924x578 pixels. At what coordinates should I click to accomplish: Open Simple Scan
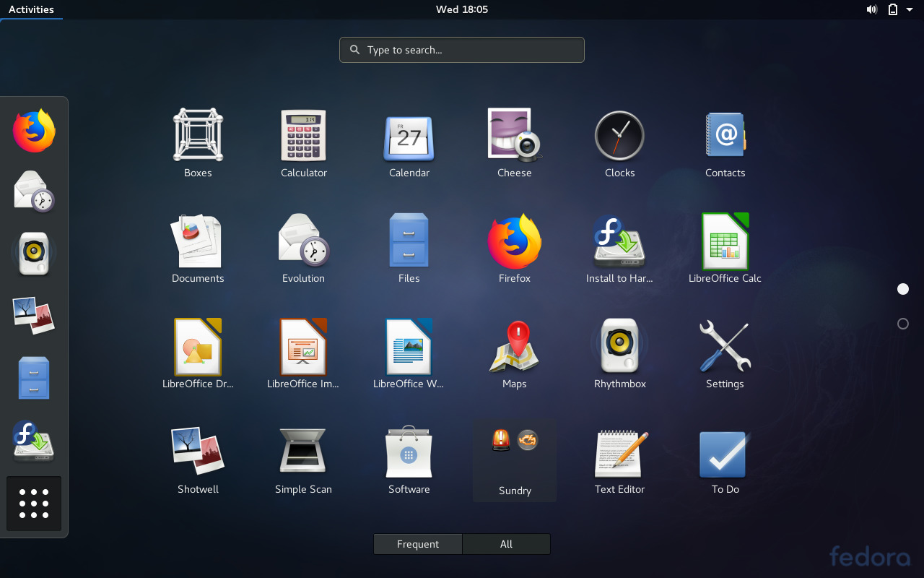[x=303, y=452]
